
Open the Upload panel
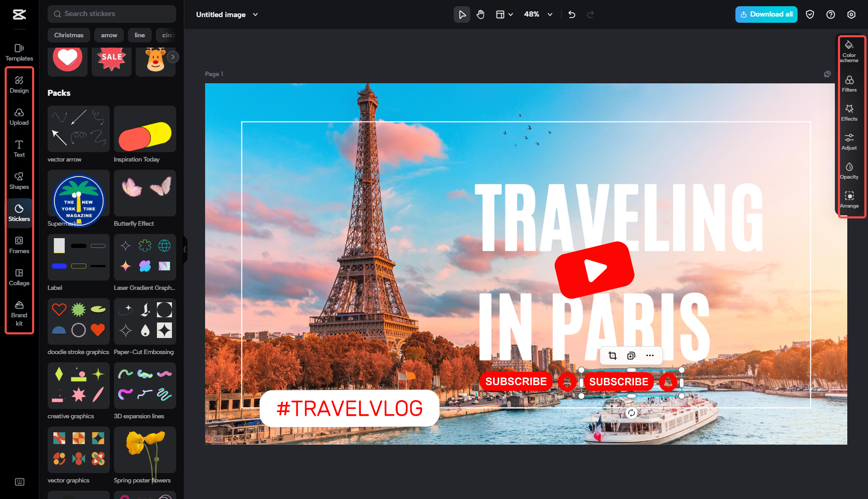pos(19,116)
